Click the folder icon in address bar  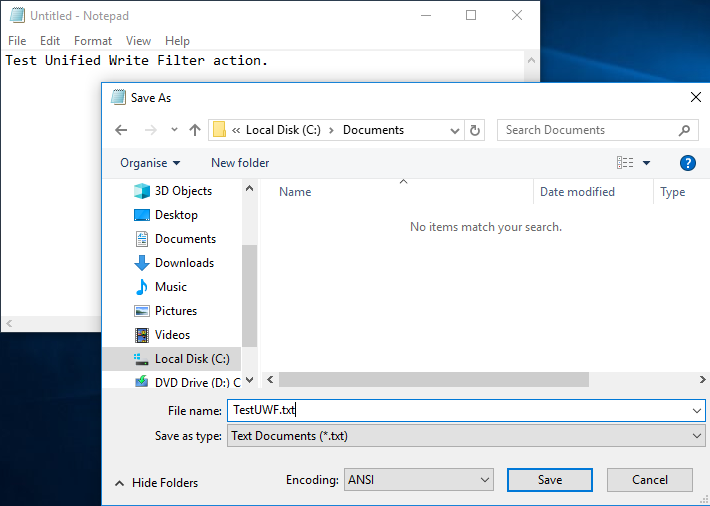pos(220,130)
